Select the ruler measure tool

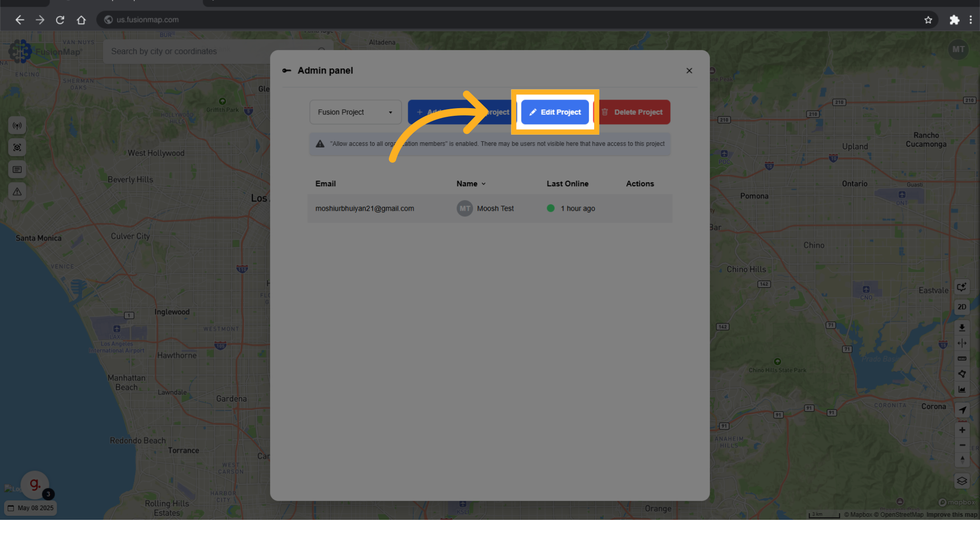[x=962, y=359]
